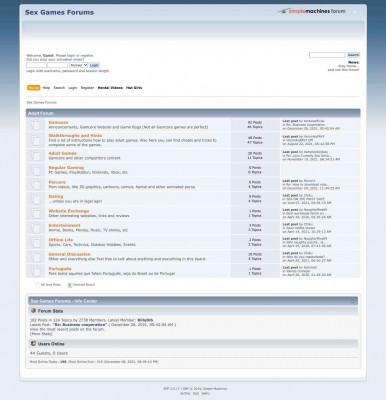This screenshot has height=400, width=386.
Task: Click the 'Did you miss your activation email?' link
Action: click(55, 59)
